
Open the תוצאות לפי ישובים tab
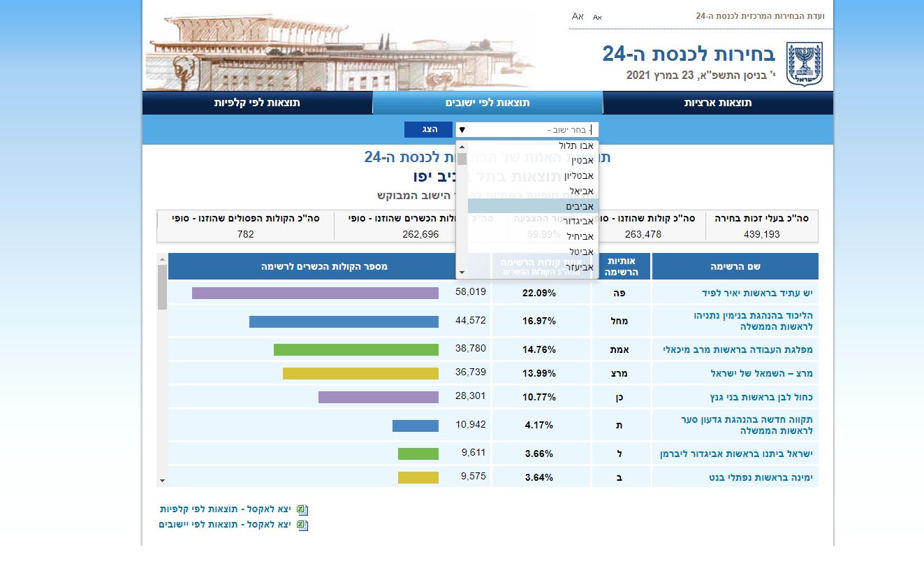[487, 103]
